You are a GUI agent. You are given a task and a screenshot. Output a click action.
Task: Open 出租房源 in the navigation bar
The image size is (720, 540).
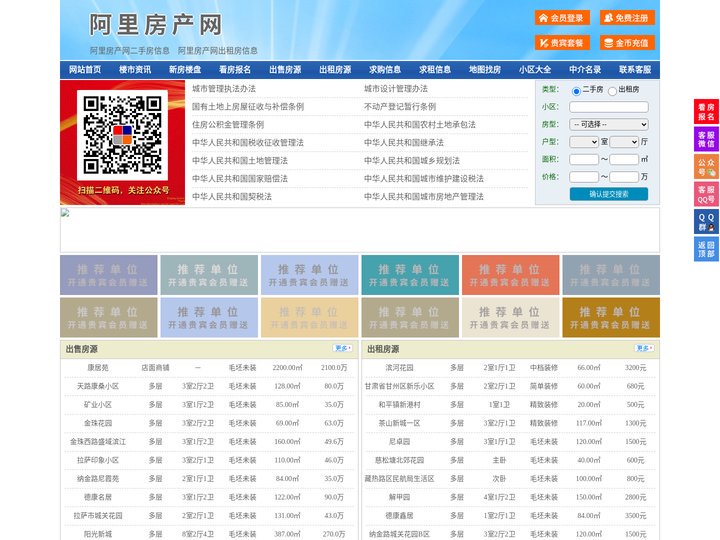click(335, 70)
